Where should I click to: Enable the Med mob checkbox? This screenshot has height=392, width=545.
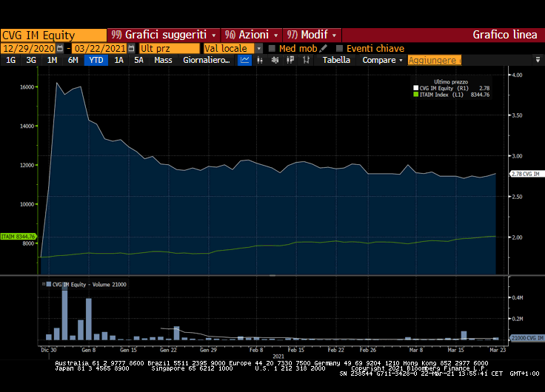point(272,48)
